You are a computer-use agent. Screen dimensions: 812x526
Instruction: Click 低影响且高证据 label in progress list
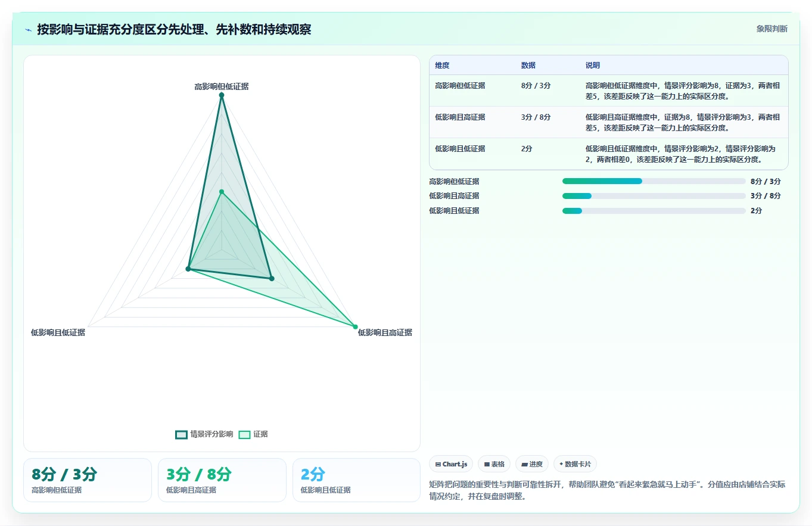454,196
